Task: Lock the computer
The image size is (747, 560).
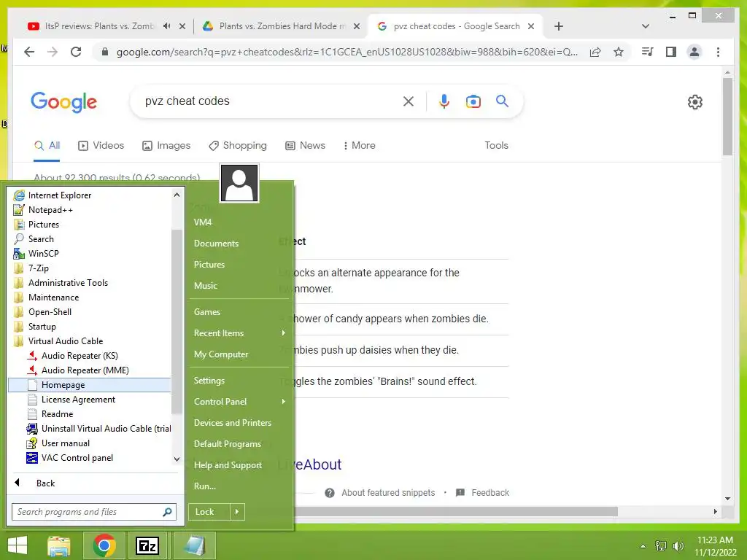Action: [209, 512]
